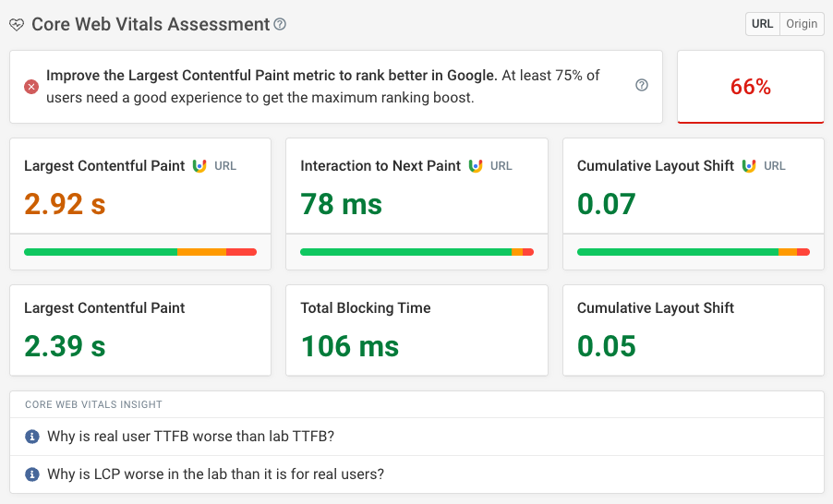Open the lab Cumulative Layout Shift 0.05 card
Viewport: 833px width, 504px height.
pyautogui.click(x=693, y=330)
